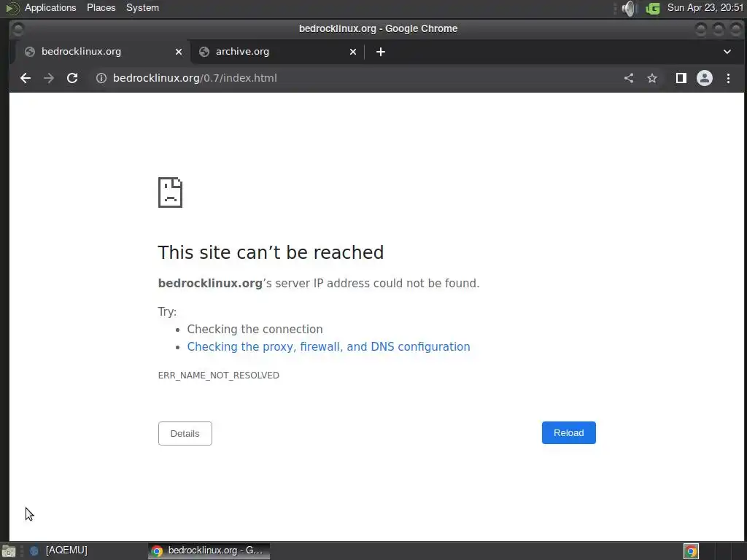Image resolution: width=747 pixels, height=560 pixels.
Task: Click the Details button
Action: 185,433
